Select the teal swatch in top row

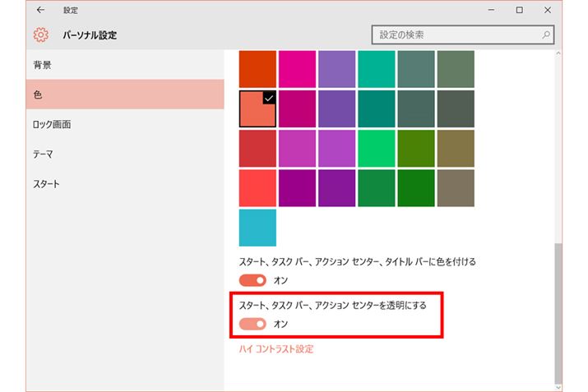pyautogui.click(x=377, y=69)
